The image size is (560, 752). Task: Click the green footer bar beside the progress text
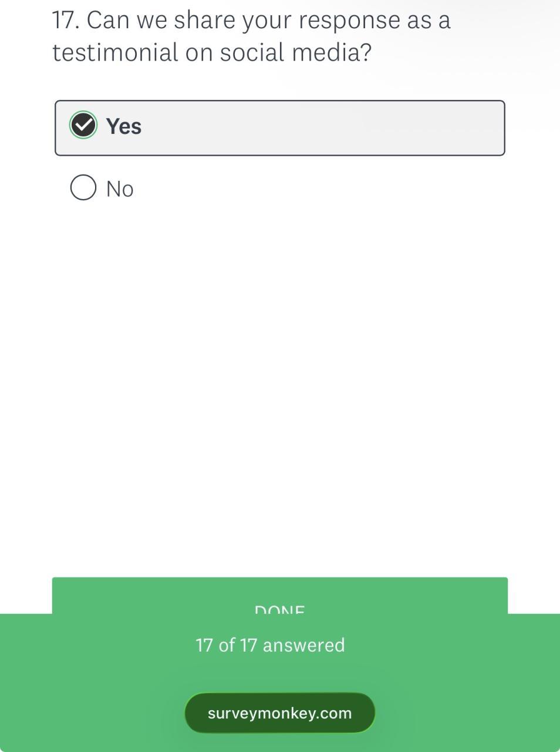click(458, 645)
